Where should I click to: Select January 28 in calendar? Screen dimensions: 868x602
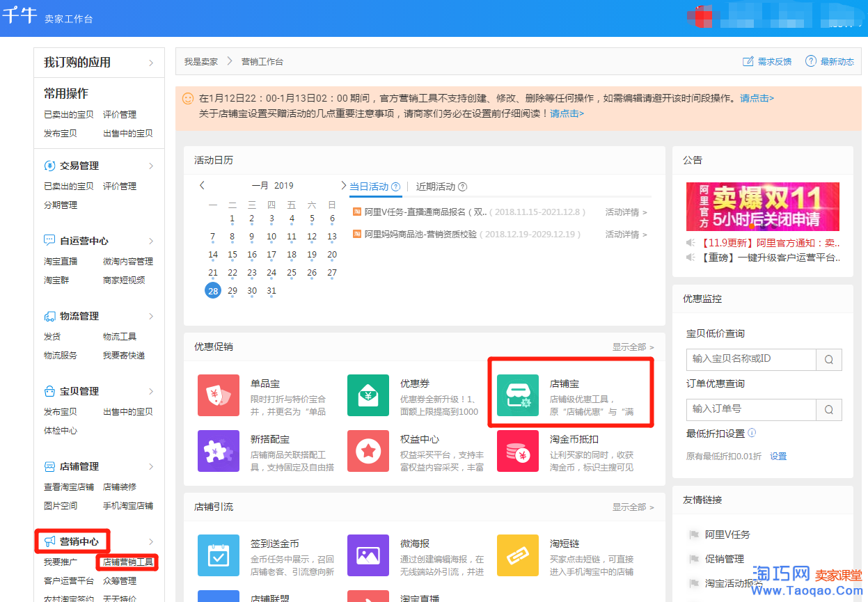(213, 290)
